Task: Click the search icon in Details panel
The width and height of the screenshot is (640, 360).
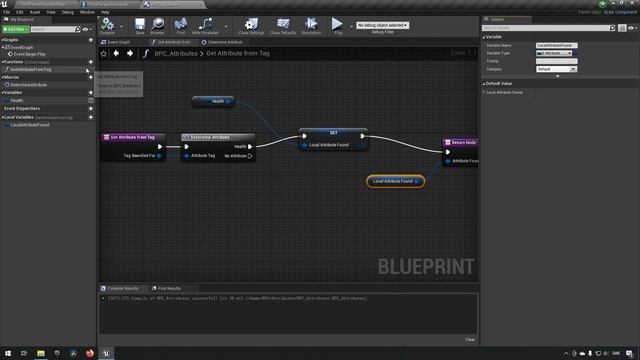Action: tap(612, 28)
